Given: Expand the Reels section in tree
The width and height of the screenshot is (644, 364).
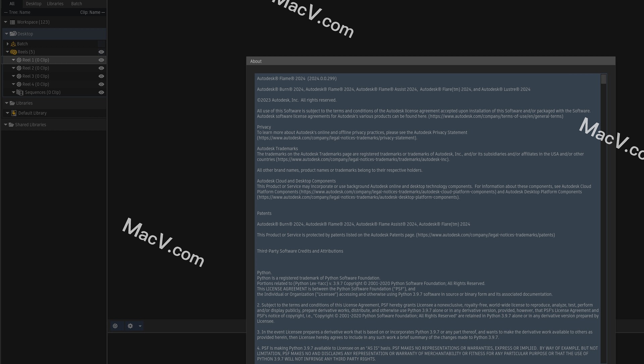Looking at the screenshot, I should coord(7,52).
